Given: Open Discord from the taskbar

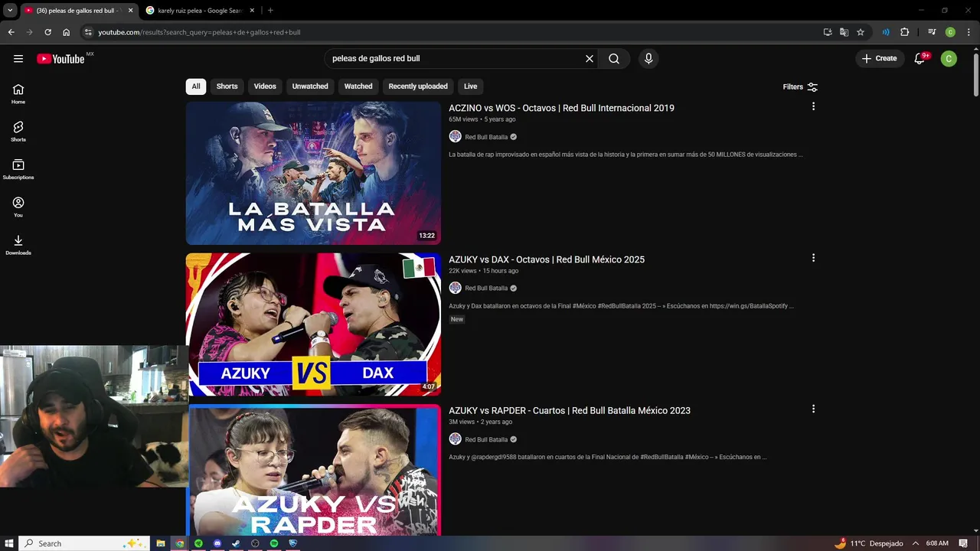Looking at the screenshot, I should click(217, 543).
